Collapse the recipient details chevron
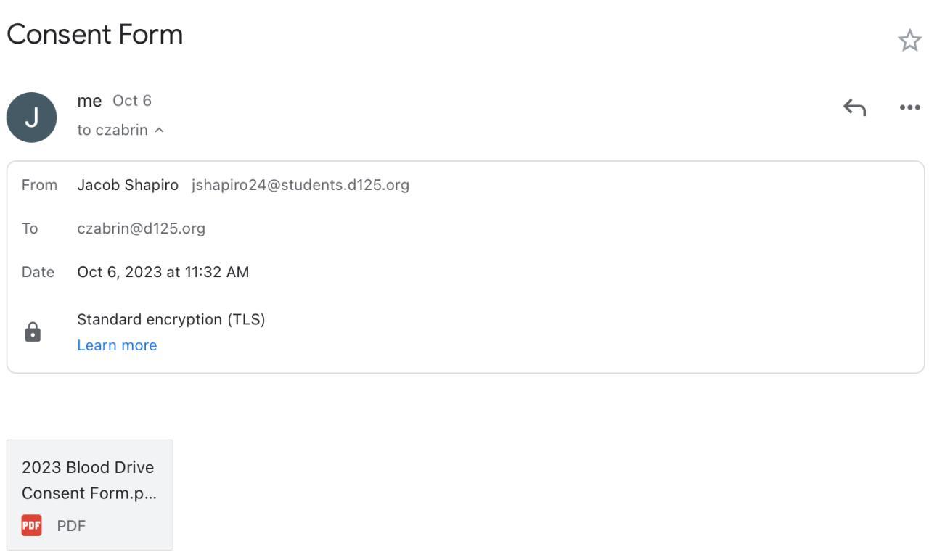The image size is (929, 560). click(159, 131)
